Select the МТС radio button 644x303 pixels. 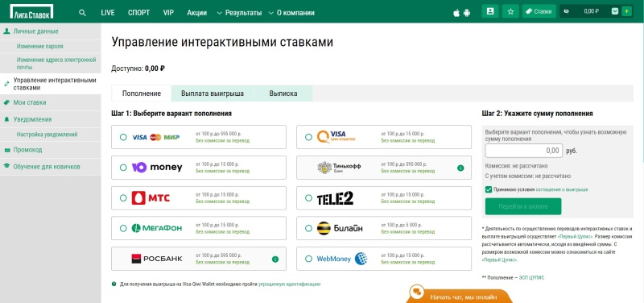[123, 198]
